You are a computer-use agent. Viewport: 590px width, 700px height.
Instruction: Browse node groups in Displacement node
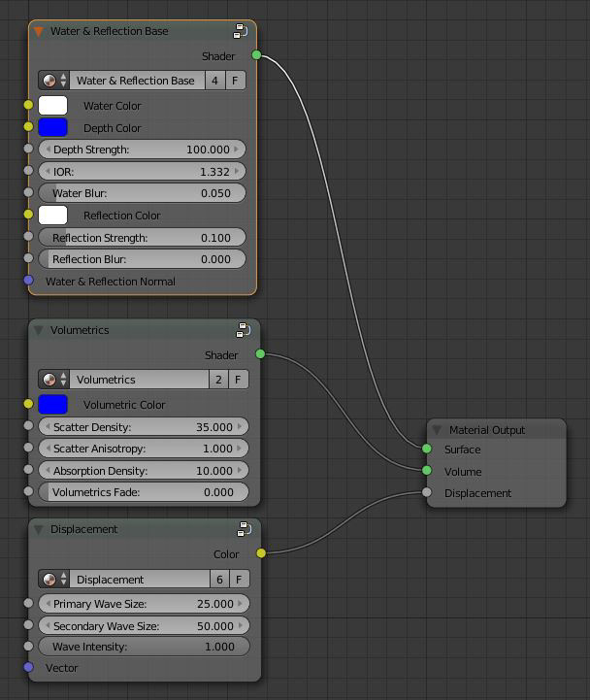tap(54, 579)
